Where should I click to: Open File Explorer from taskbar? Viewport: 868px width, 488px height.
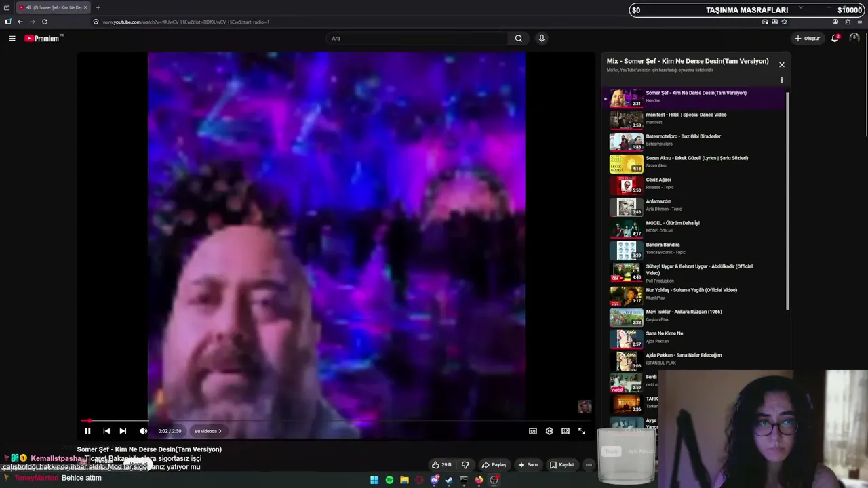coord(404,480)
